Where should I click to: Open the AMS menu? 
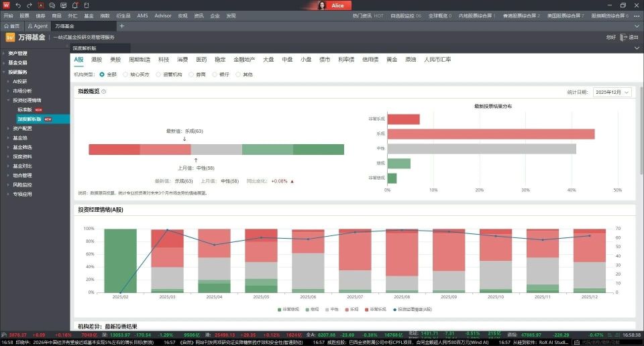[x=142, y=15]
